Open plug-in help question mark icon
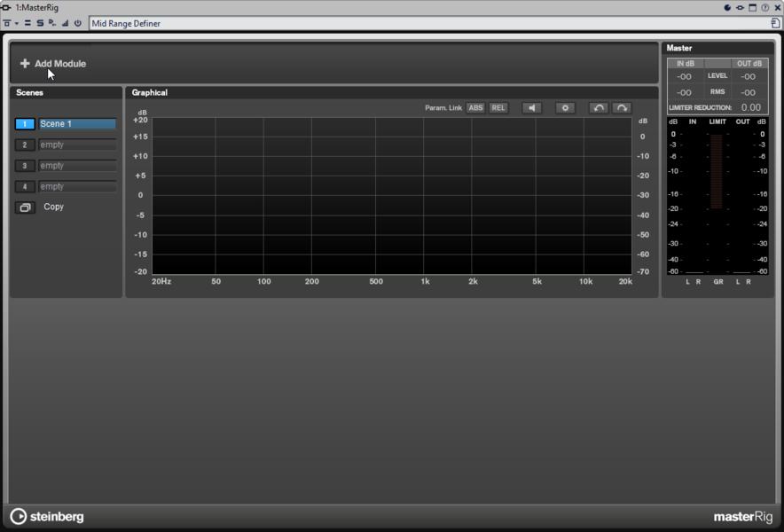 tap(765, 7)
